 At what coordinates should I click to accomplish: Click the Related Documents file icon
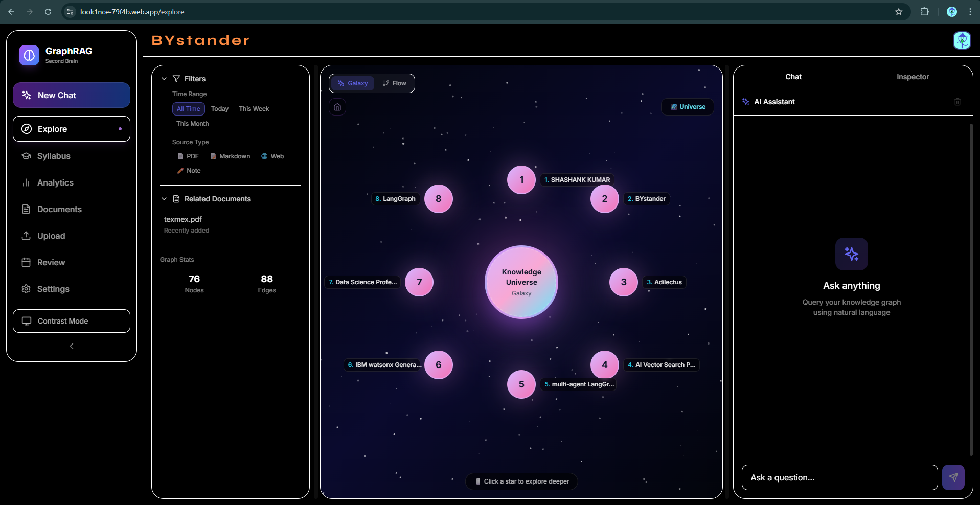click(x=176, y=199)
